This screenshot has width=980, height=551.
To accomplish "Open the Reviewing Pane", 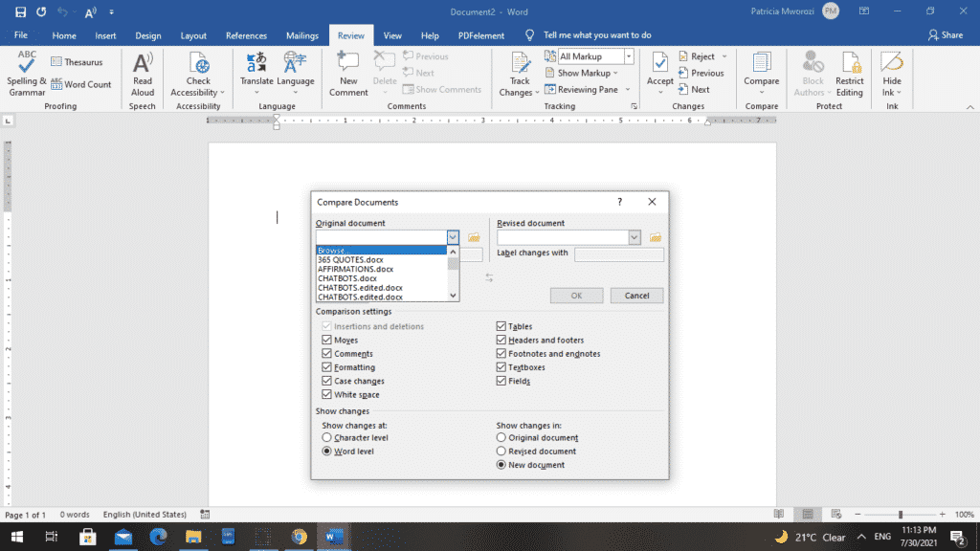I will 581,89.
